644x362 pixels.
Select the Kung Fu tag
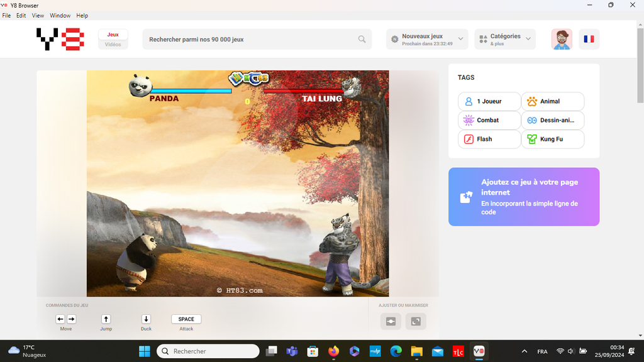(x=552, y=139)
